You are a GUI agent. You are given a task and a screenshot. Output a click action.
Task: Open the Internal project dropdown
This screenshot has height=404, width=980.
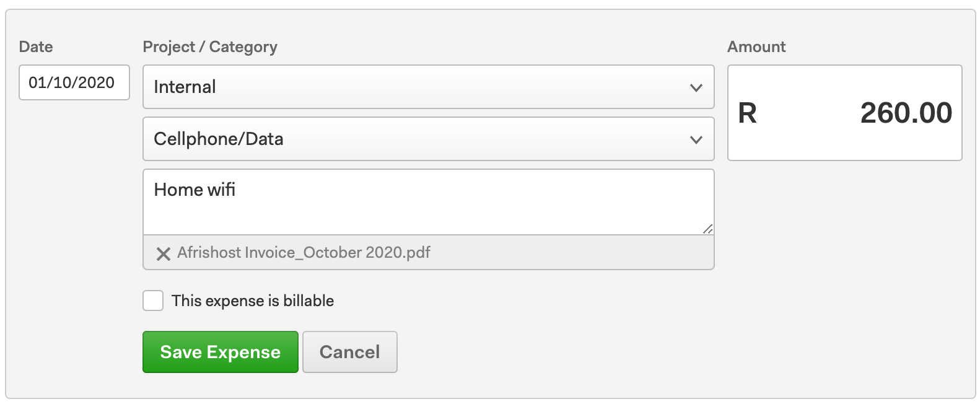pyautogui.click(x=429, y=87)
